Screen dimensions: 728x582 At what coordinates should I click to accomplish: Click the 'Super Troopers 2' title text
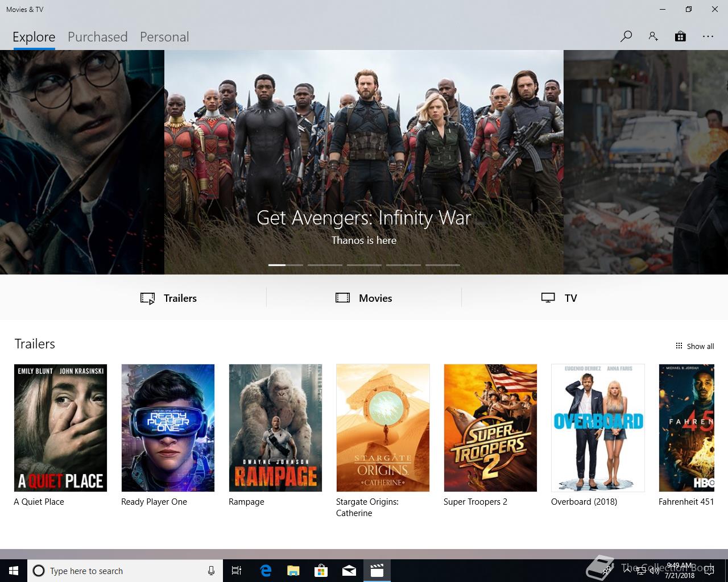pyautogui.click(x=475, y=502)
